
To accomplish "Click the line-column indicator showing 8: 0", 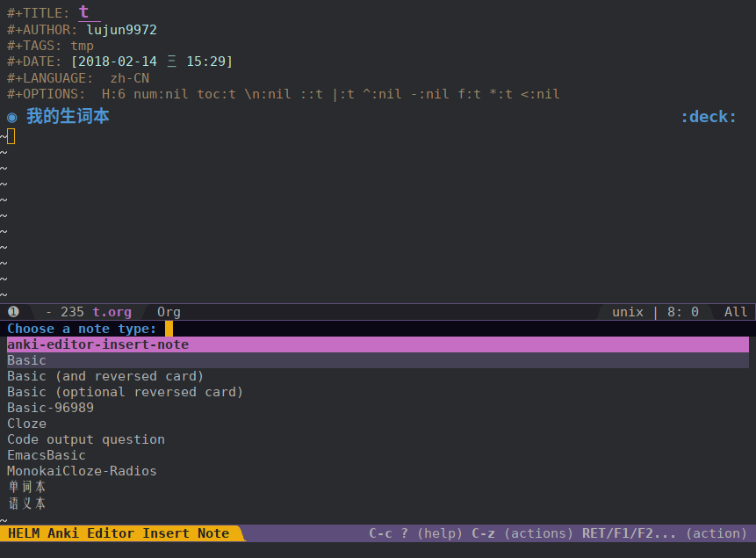I will tap(681, 311).
